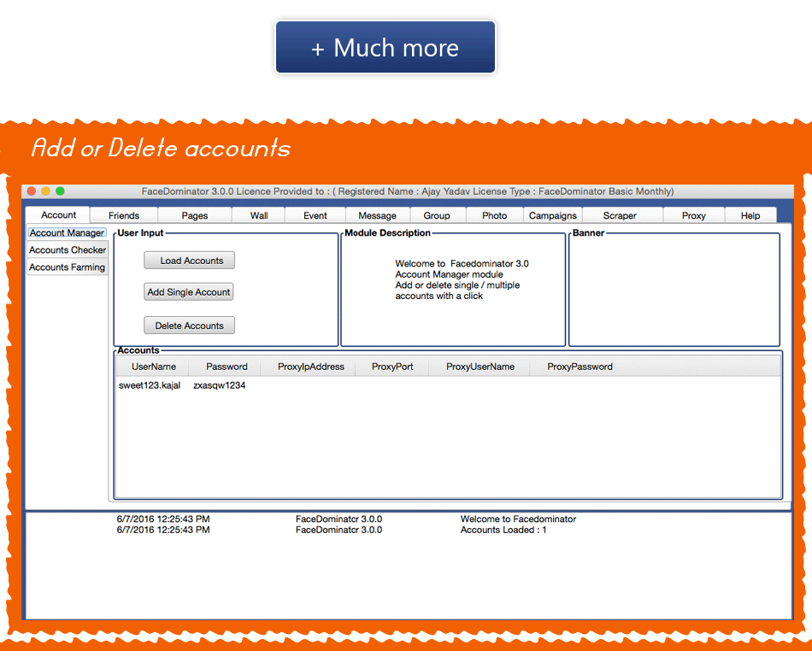Image resolution: width=812 pixels, height=651 pixels.
Task: Click the '+ Much more' button
Action: coord(385,47)
